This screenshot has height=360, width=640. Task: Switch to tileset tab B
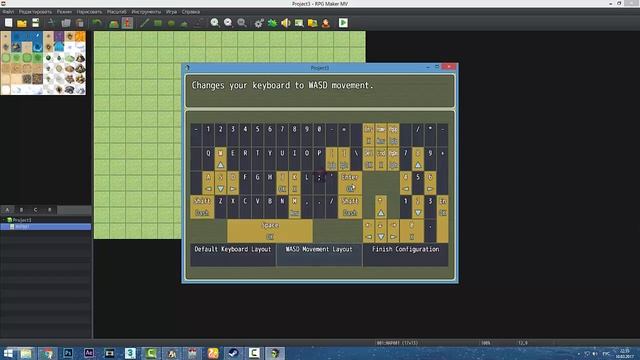22,210
